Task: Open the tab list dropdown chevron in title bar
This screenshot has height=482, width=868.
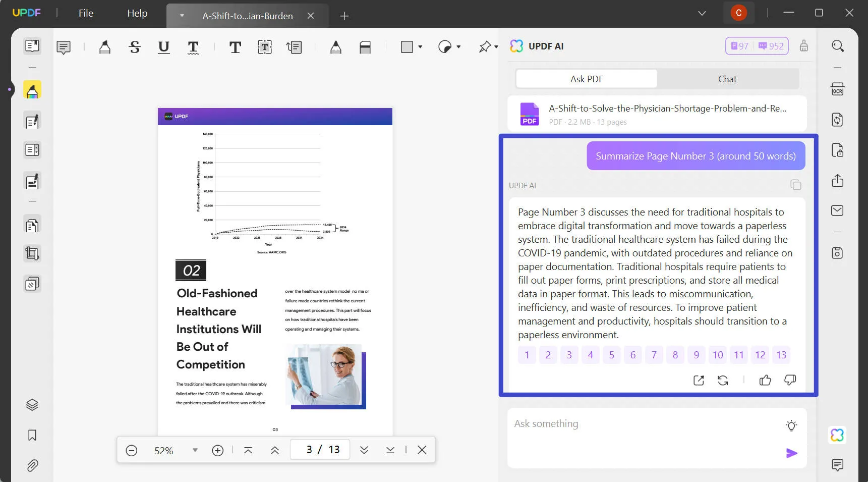Action: 702,13
